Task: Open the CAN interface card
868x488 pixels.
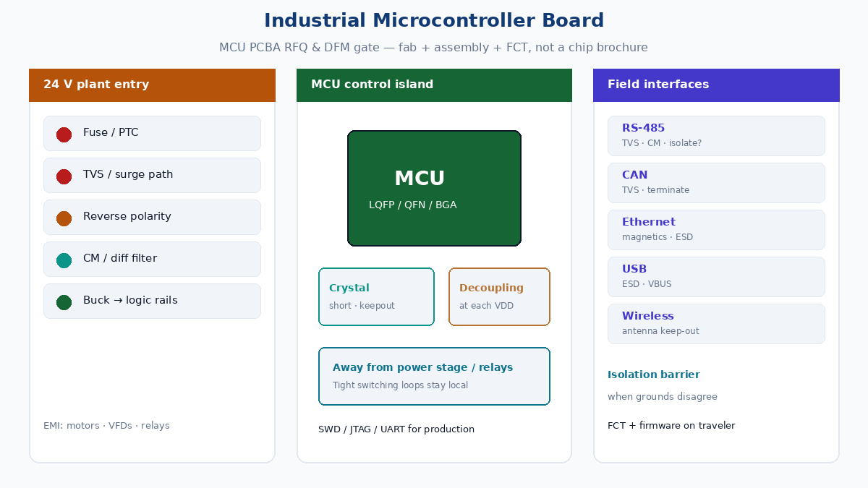Action: coord(716,183)
